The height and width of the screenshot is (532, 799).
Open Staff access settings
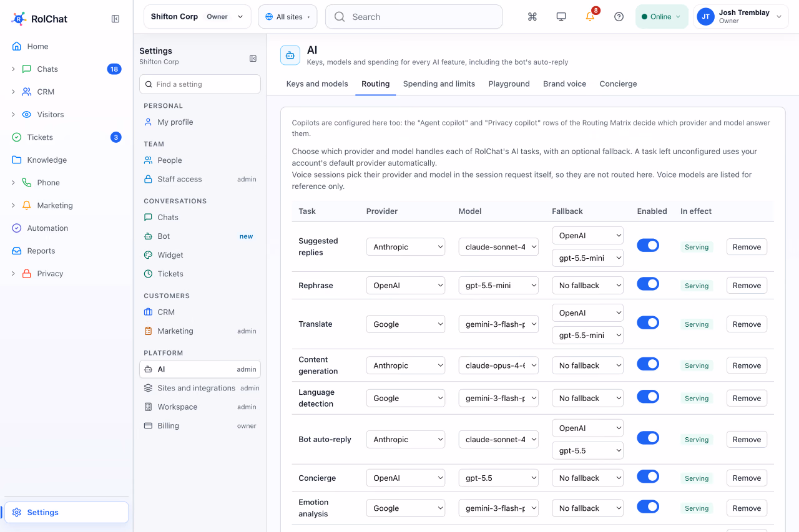tap(200, 179)
